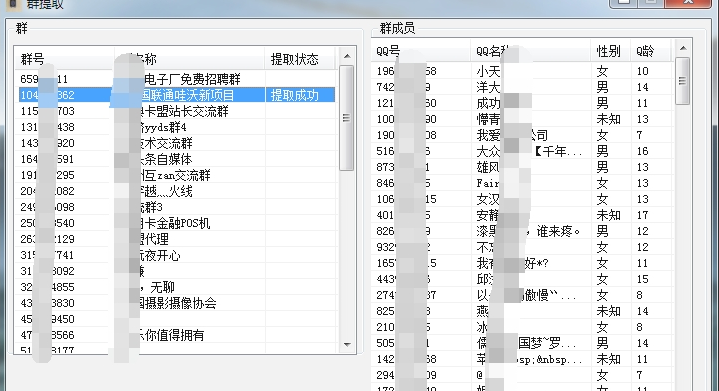
Task: Select the 代理 group row ending 129
Action: pos(177,239)
